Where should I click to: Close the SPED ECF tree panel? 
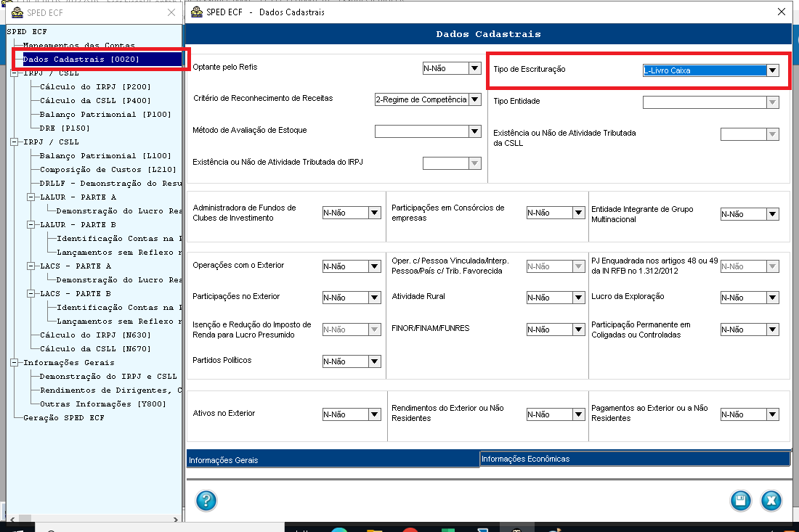click(x=171, y=12)
